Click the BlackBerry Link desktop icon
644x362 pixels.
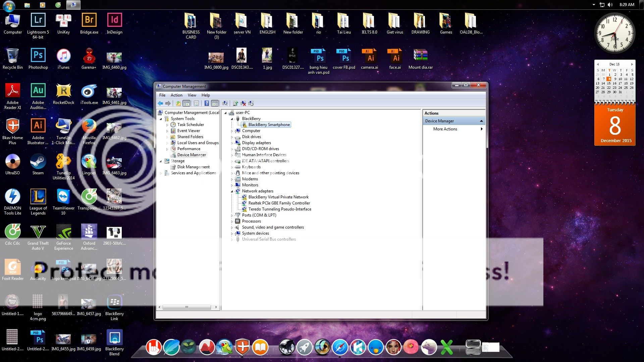[x=114, y=307]
